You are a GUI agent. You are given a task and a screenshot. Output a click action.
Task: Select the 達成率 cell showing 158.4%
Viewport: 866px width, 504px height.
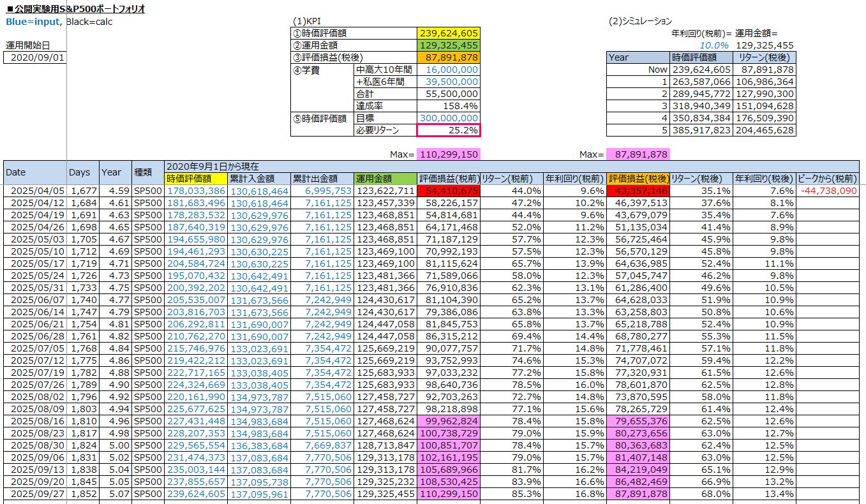pos(449,106)
